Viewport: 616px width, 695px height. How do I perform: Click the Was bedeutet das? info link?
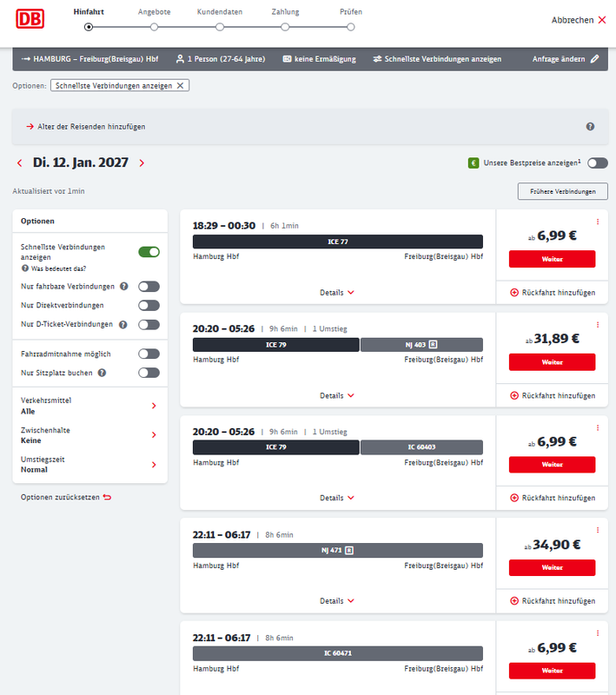tap(54, 268)
